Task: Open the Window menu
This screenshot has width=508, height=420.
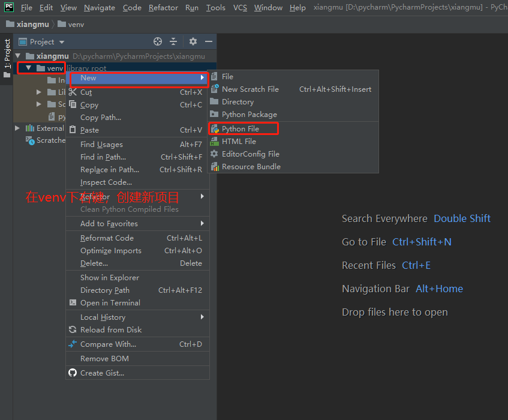Action: pos(268,7)
